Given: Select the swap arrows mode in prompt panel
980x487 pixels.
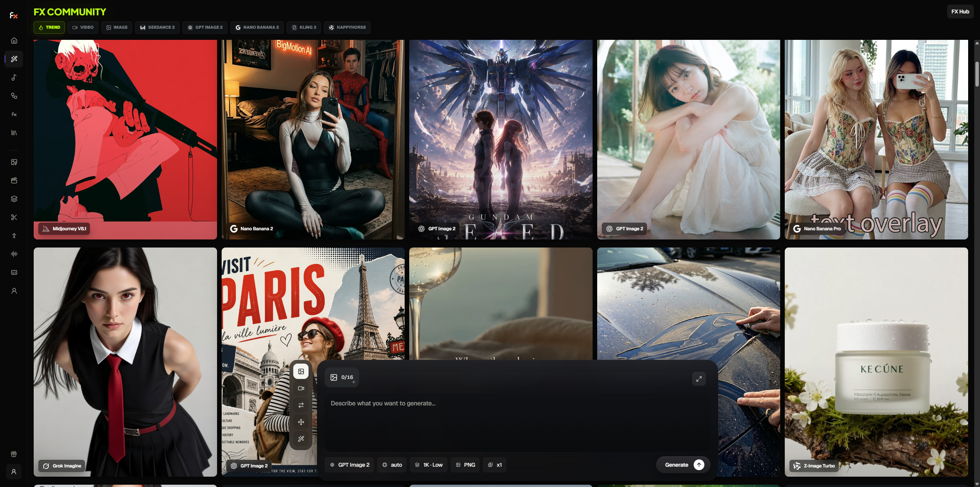Looking at the screenshot, I should [301, 405].
